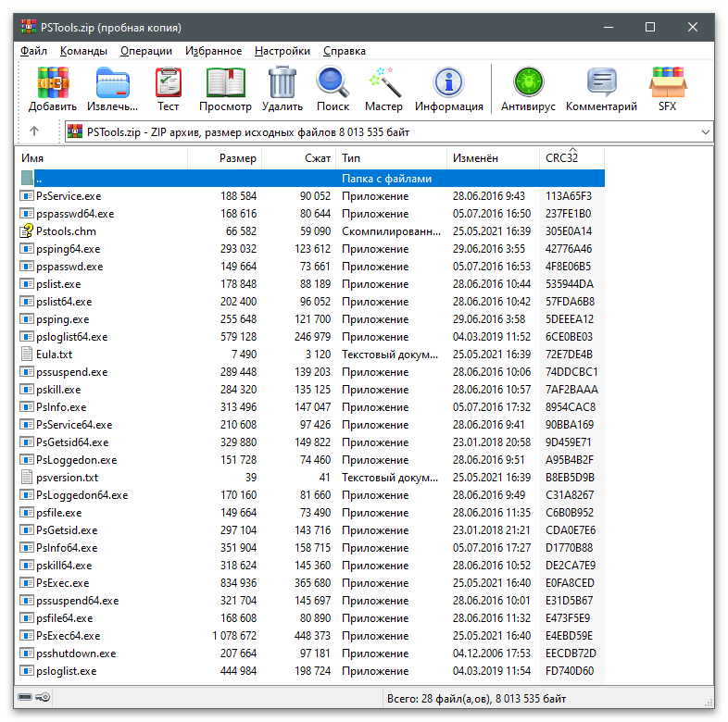The image size is (728, 722).
Task: Add archive Комментарий icon
Action: (x=602, y=82)
